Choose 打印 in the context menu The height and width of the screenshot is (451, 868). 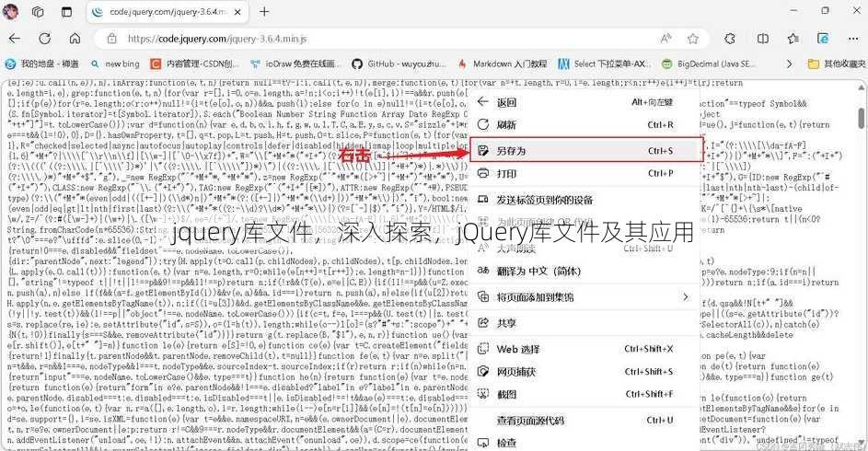point(585,173)
